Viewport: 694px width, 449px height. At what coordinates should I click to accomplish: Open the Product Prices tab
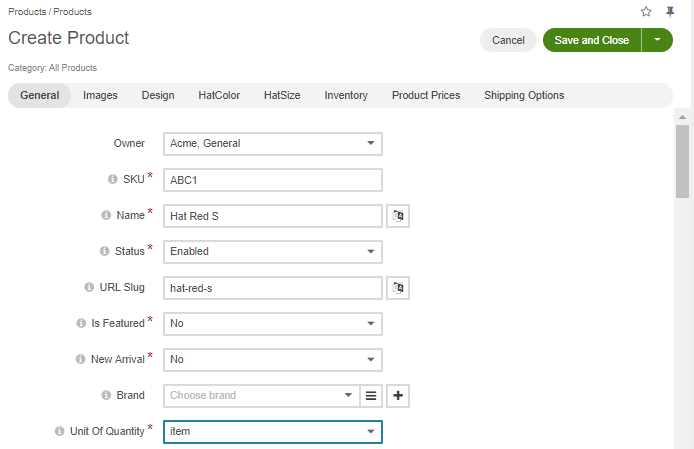tap(426, 96)
